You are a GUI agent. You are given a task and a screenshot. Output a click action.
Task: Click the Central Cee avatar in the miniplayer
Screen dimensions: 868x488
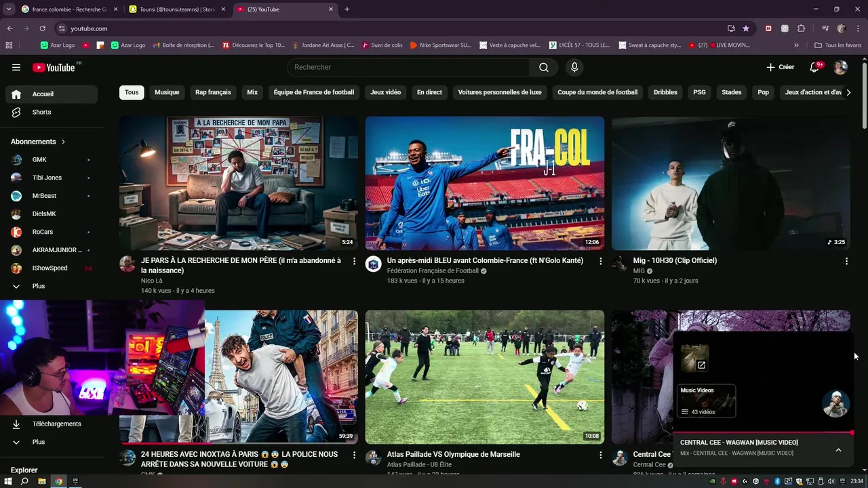pyautogui.click(x=835, y=404)
